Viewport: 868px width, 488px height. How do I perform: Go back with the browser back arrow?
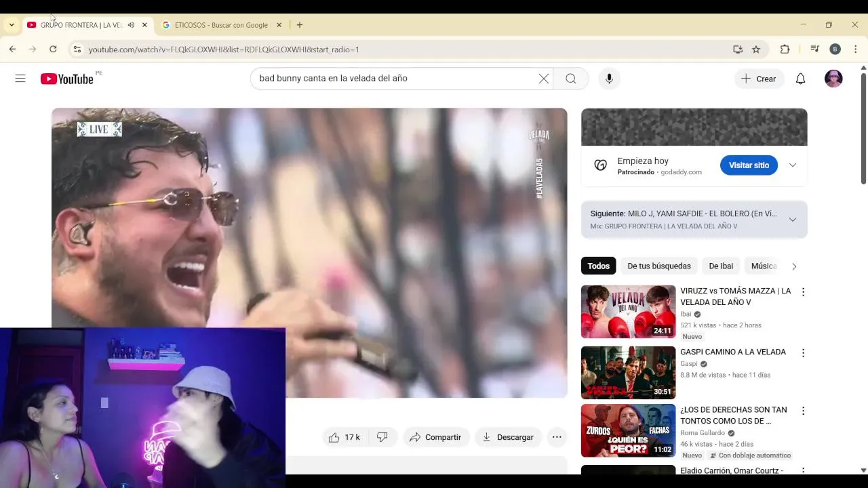(x=12, y=49)
